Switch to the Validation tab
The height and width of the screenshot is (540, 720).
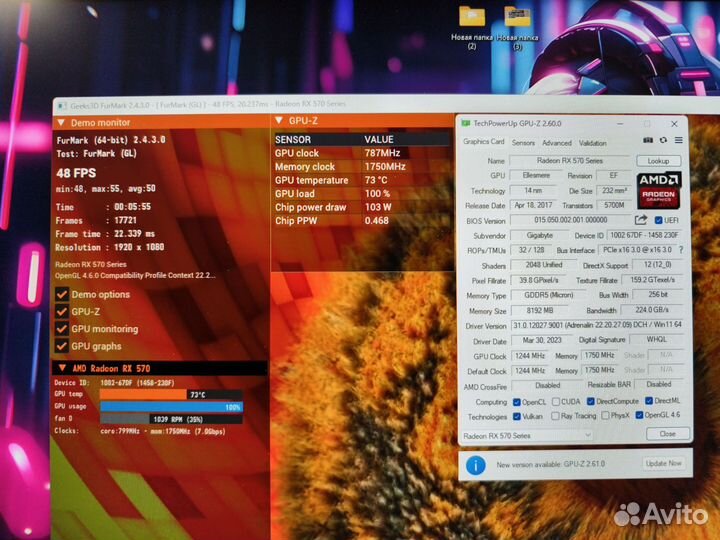tap(592, 143)
